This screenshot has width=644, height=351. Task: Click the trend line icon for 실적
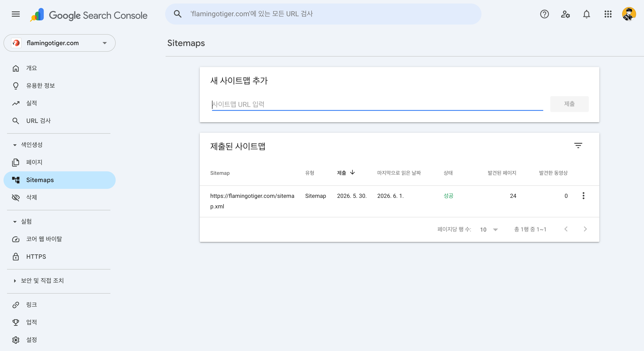pyautogui.click(x=16, y=103)
